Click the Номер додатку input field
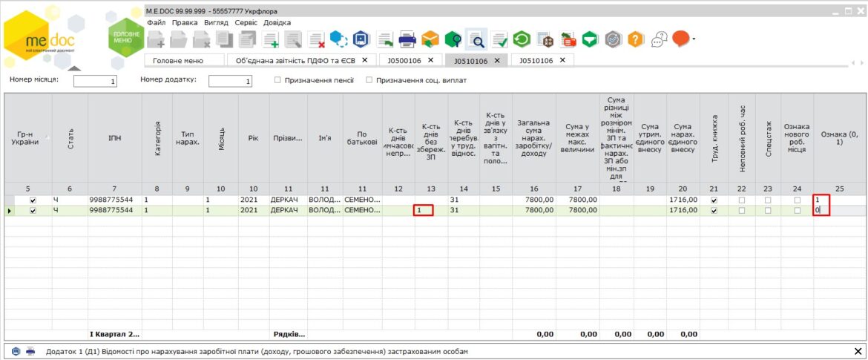This screenshot has width=868, height=360. [x=230, y=82]
